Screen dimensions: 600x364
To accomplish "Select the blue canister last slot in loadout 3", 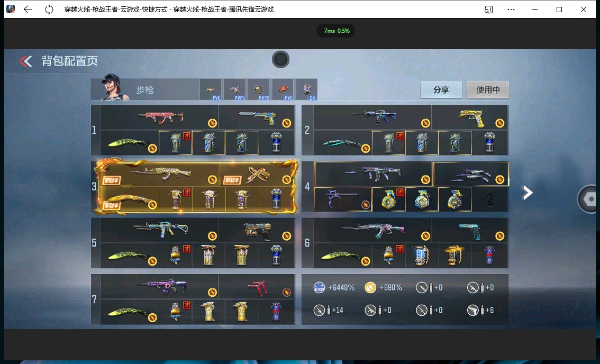I will tap(277, 199).
